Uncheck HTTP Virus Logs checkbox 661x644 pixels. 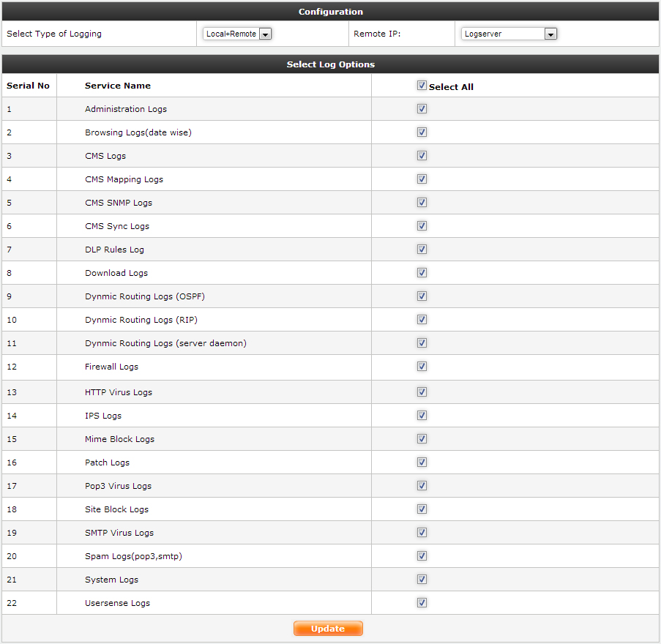422,392
